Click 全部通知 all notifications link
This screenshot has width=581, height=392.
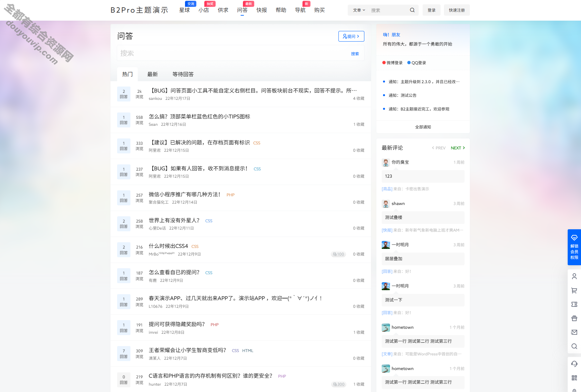pyautogui.click(x=423, y=127)
